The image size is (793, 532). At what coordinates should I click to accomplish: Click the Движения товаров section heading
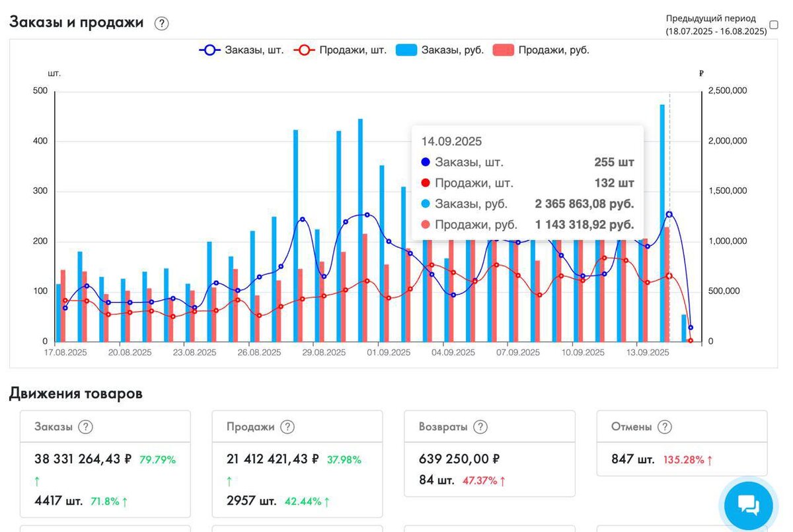[75, 394]
